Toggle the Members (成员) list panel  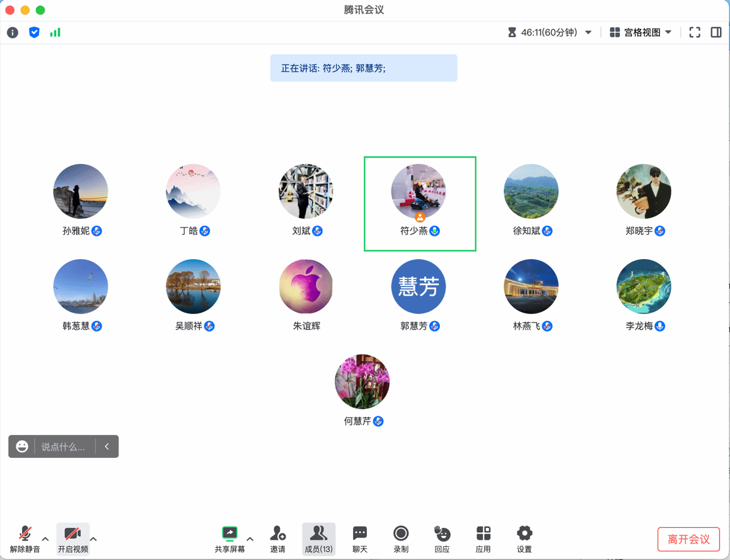point(318,539)
